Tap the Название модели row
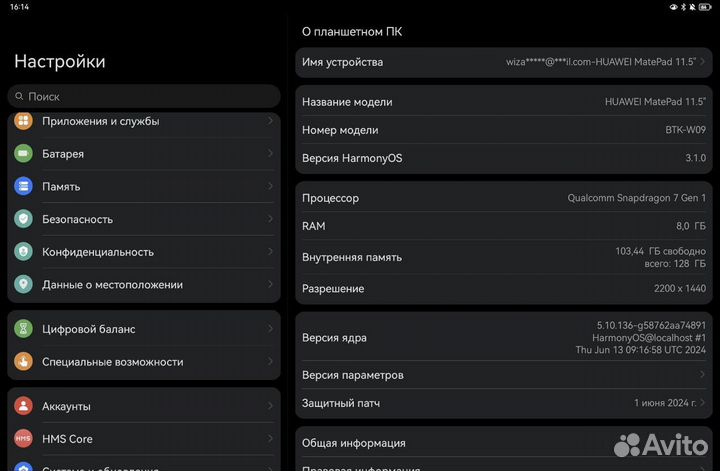Image resolution: width=720 pixels, height=471 pixels. (x=504, y=101)
